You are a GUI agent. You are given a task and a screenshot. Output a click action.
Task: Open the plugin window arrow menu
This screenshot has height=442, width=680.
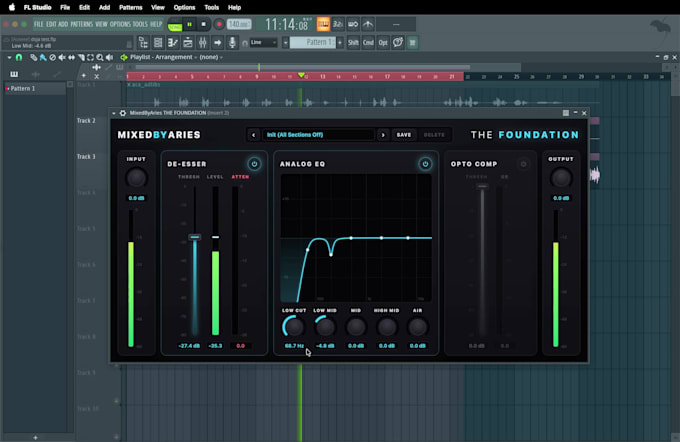[114, 113]
